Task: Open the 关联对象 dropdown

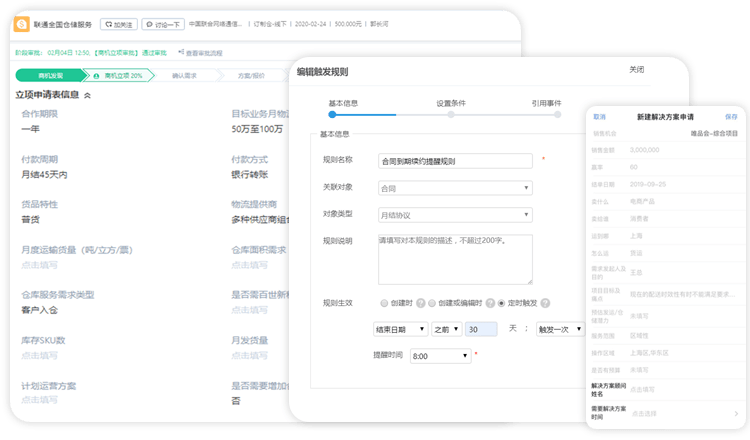Action: (x=455, y=187)
